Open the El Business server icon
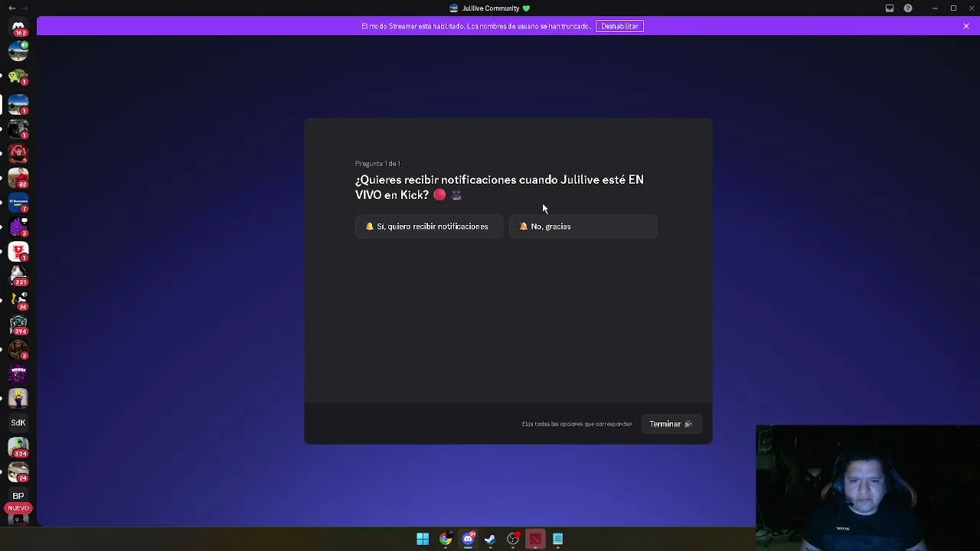Viewport: 980px width, 551px height. click(18, 202)
